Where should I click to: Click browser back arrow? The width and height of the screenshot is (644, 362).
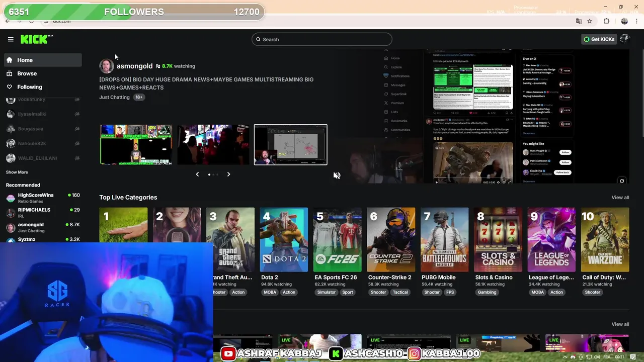pos(7,21)
